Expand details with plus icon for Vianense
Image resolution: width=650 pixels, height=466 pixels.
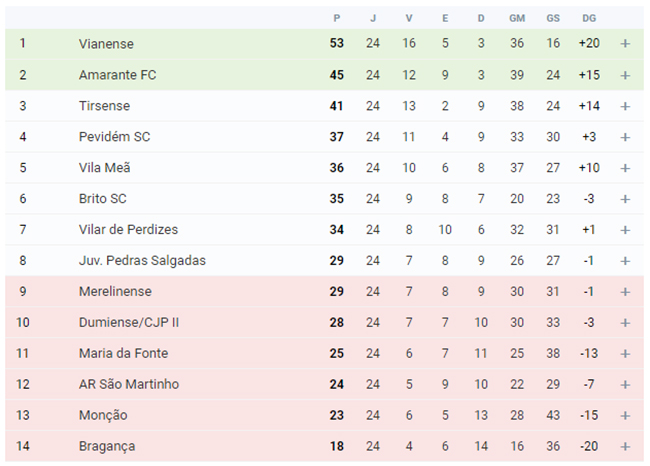625,44
